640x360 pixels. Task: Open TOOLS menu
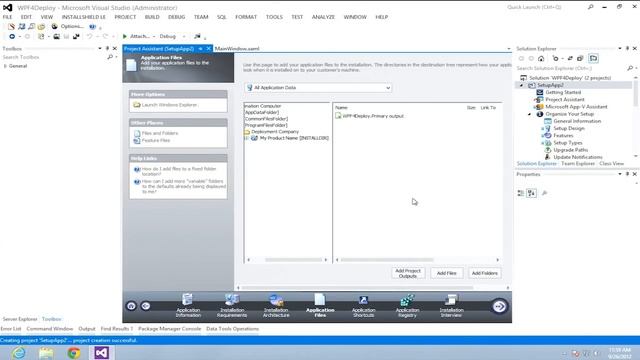click(x=274, y=17)
